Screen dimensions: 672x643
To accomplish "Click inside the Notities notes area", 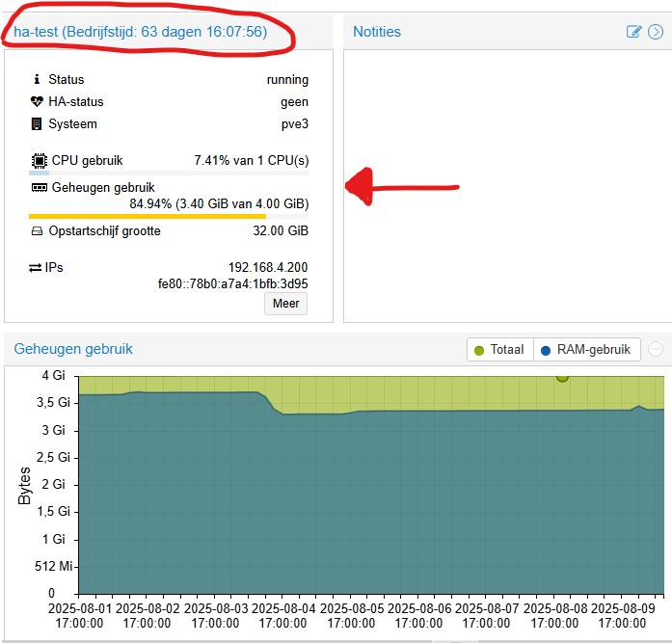I will pyautogui.click(x=507, y=186).
